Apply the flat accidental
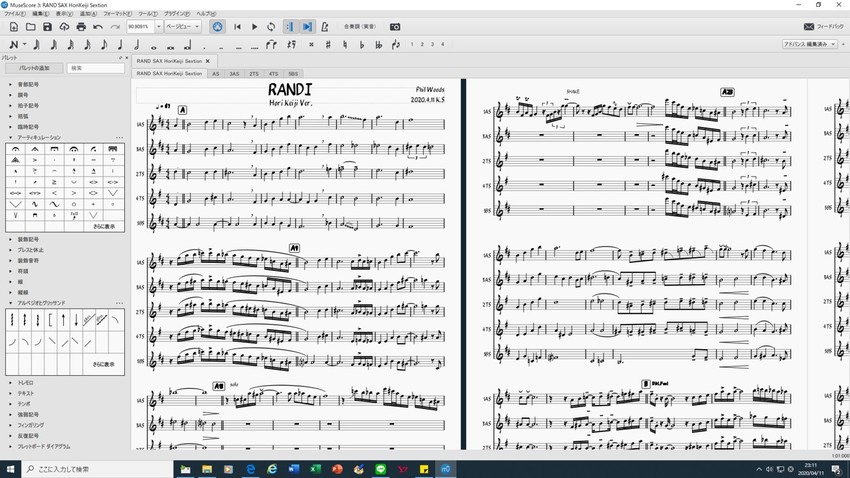Screen dimensions: 850x478 362,44
